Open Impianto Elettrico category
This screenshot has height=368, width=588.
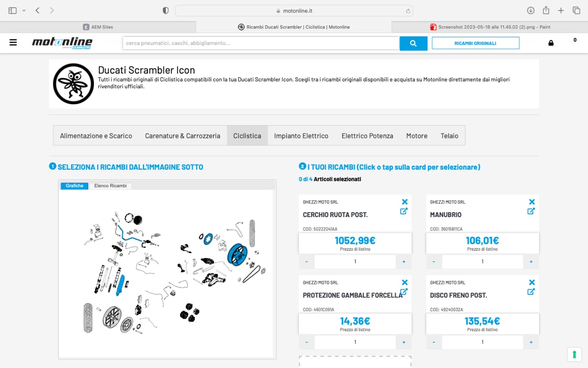(301, 136)
